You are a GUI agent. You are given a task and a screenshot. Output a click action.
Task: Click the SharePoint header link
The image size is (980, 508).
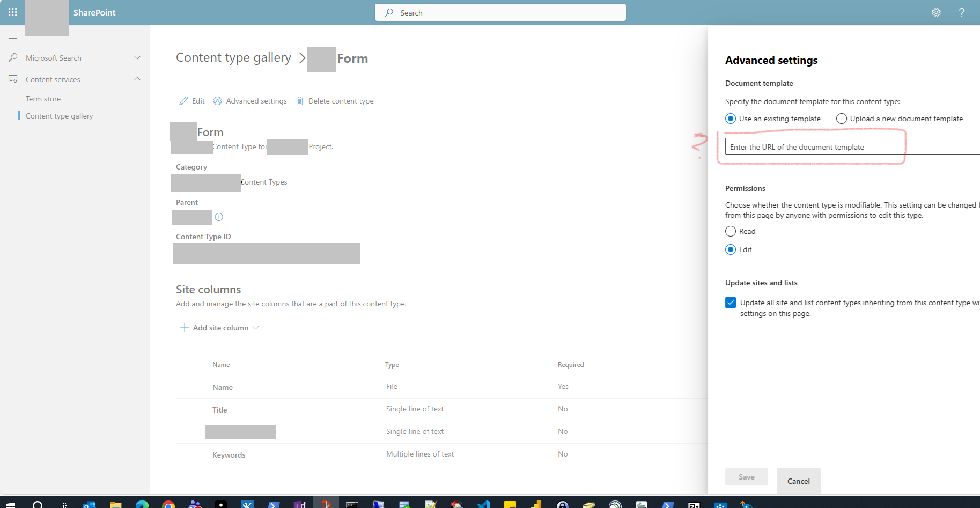point(94,12)
